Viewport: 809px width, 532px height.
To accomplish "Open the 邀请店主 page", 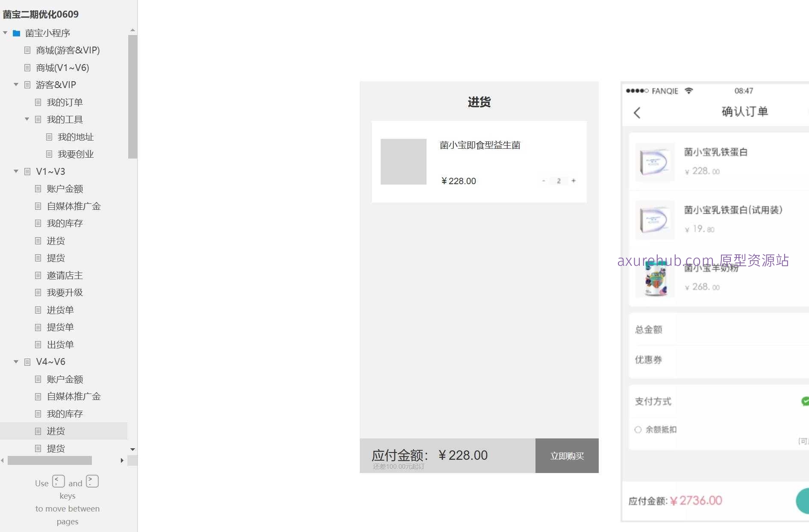I will (x=64, y=275).
